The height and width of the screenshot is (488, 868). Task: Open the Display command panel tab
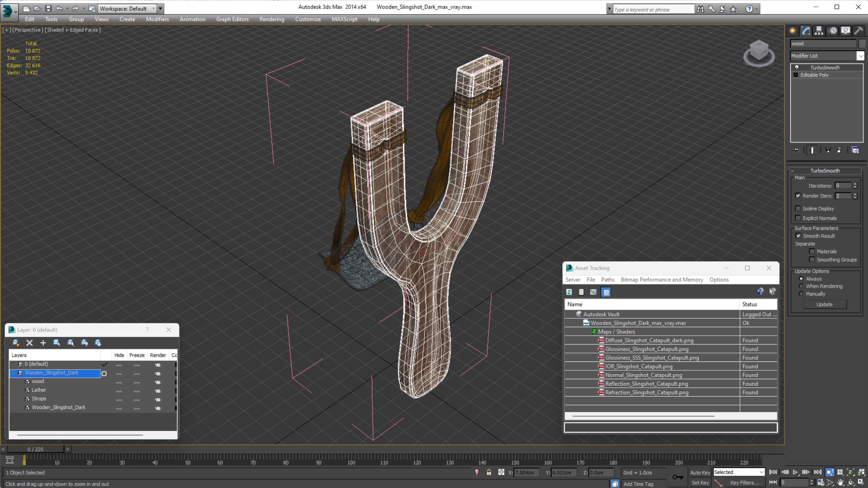[x=845, y=31]
